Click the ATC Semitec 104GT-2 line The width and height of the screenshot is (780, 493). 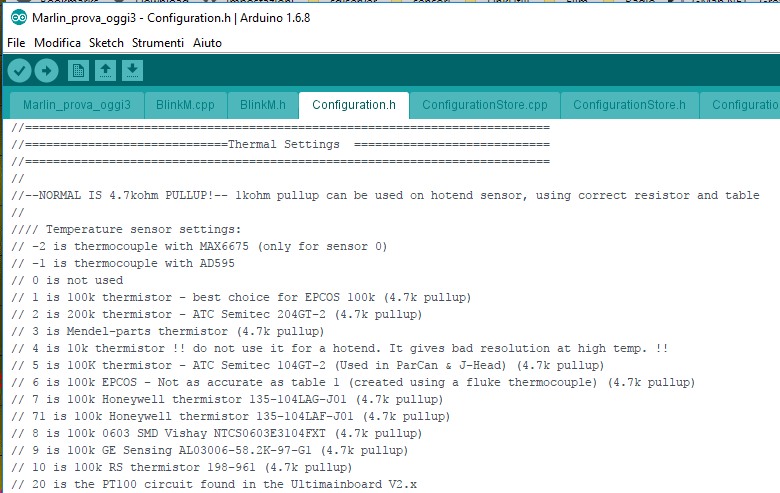click(x=307, y=365)
